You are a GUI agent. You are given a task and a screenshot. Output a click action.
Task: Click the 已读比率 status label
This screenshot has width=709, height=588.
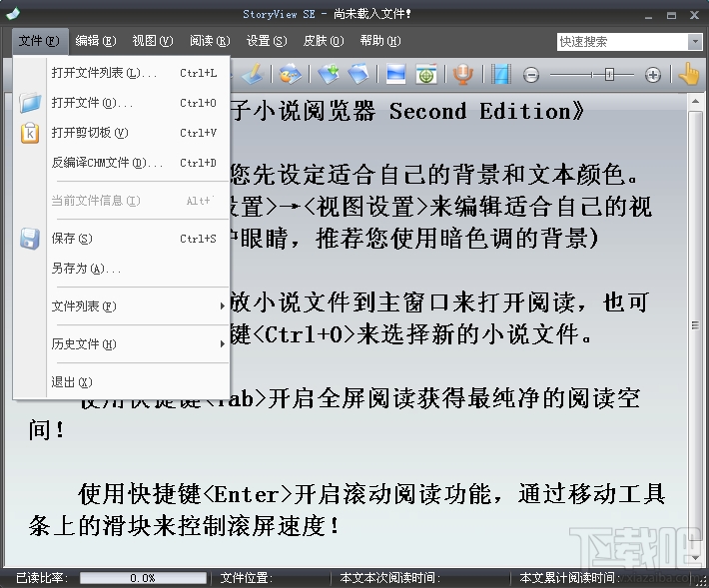point(42,578)
